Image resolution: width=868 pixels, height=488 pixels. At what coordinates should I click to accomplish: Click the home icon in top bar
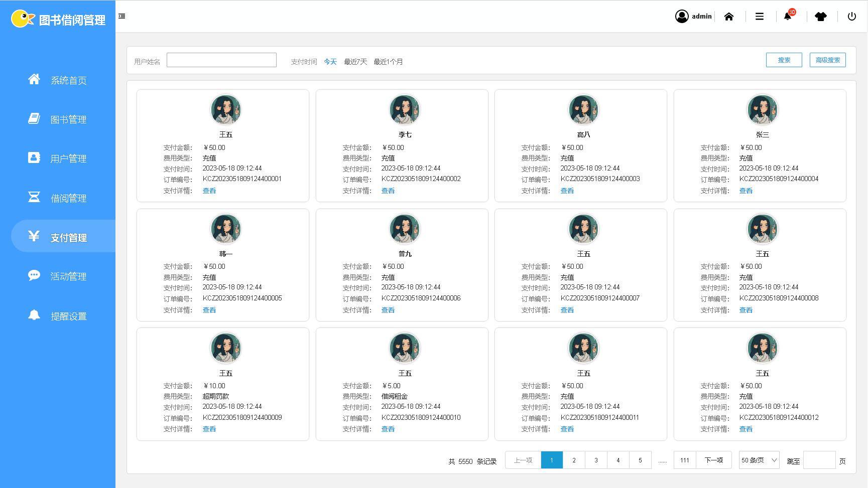tap(729, 17)
